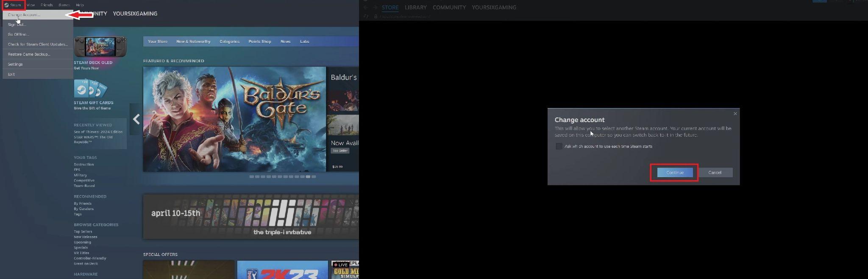The width and height of the screenshot is (868, 279).
Task: Open the STEAM DECK OLED Get Yours Now link
Action: (x=93, y=65)
